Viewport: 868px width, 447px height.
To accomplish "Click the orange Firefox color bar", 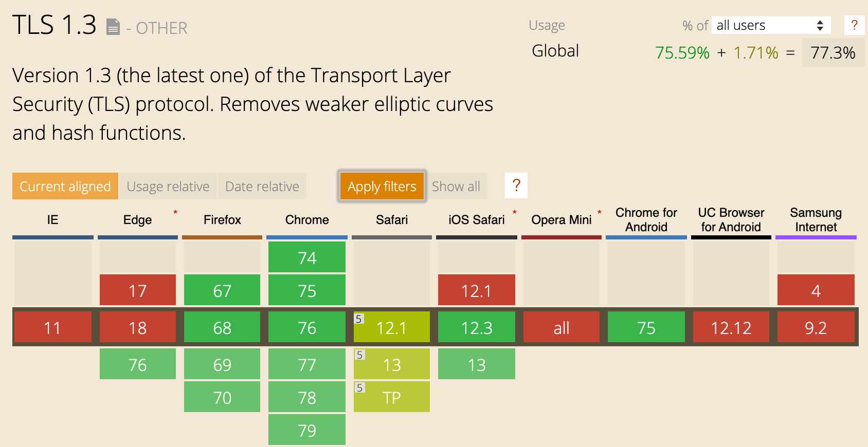I will tap(222, 237).
